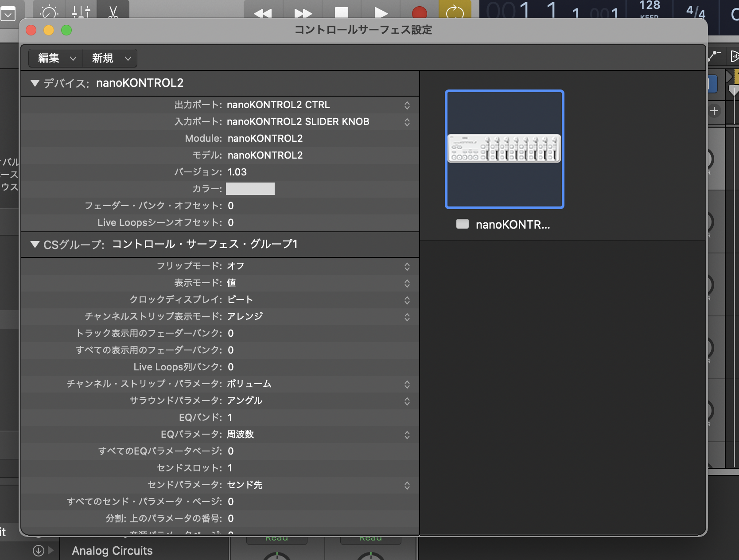This screenshot has width=739, height=560.
Task: Open the フリップモード dropdown
Action: tap(407, 266)
